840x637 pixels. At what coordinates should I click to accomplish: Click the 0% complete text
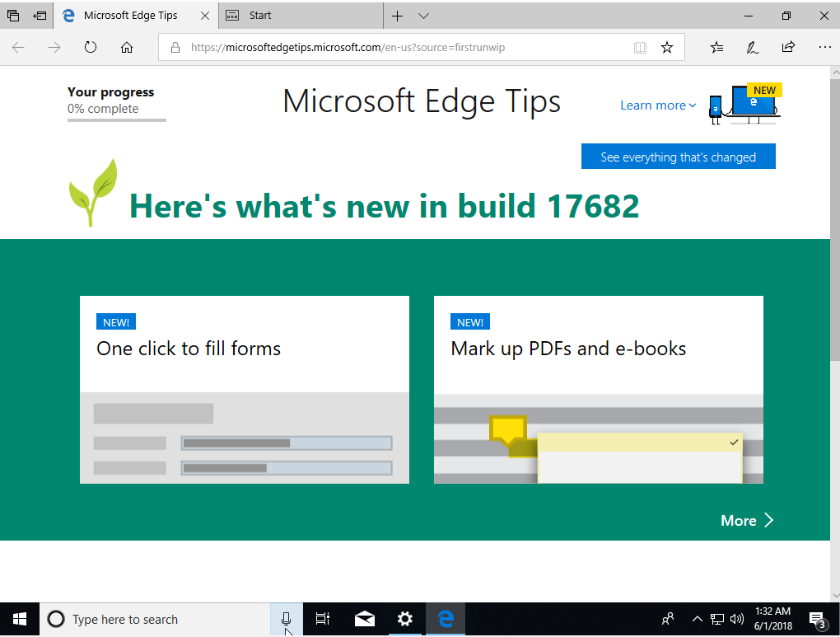103,109
